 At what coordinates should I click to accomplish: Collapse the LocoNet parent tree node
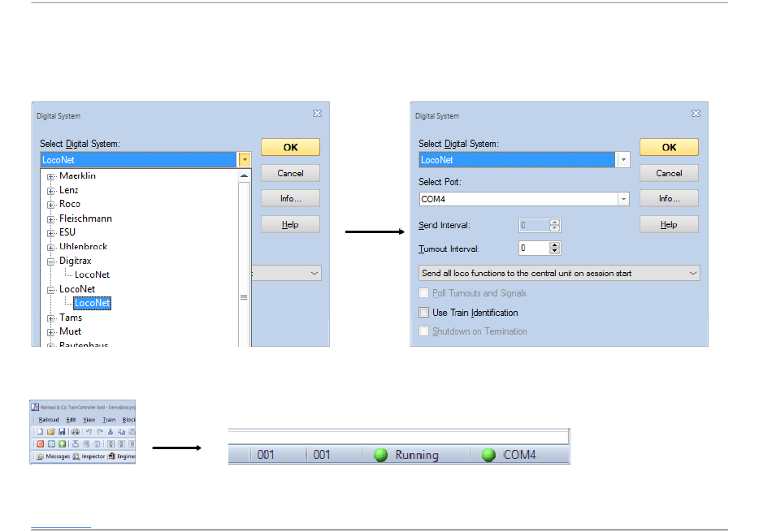click(50, 290)
